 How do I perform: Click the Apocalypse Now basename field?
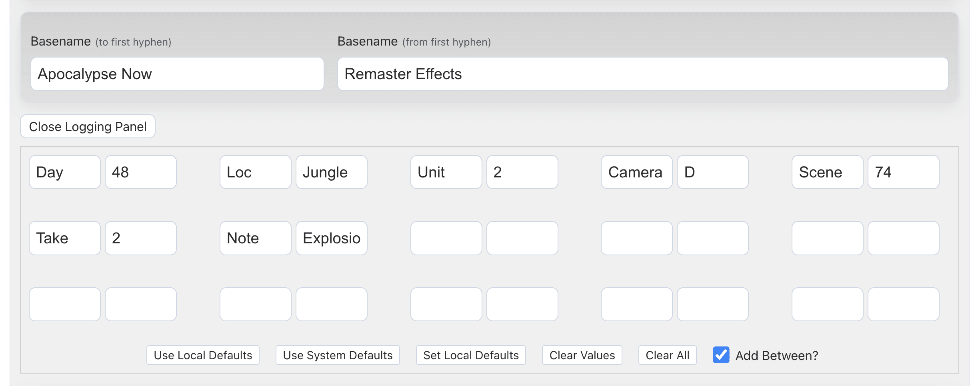177,74
